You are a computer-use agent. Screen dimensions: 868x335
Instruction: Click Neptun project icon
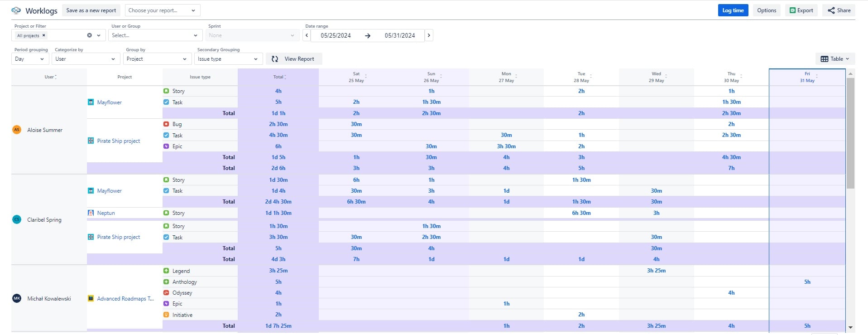pos(91,213)
